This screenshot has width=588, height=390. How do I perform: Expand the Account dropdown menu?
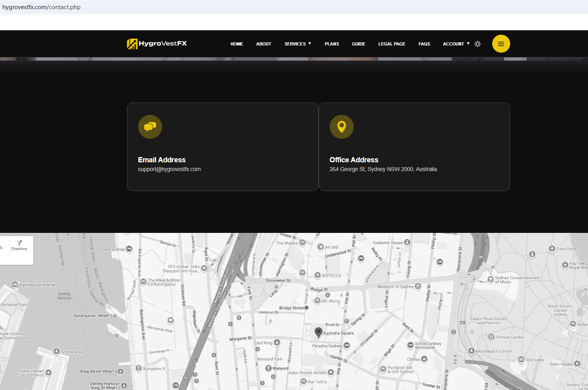[456, 44]
